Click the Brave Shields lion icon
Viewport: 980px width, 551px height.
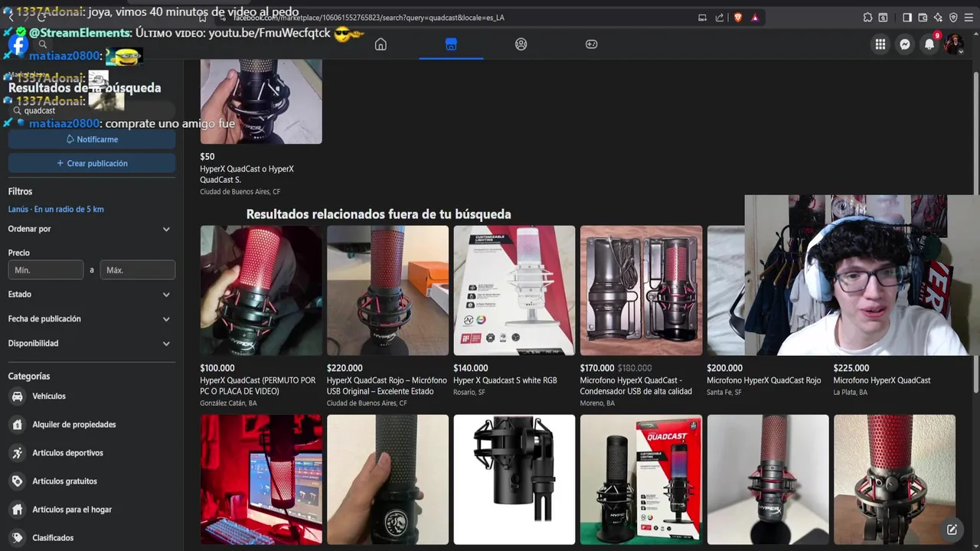click(x=738, y=18)
